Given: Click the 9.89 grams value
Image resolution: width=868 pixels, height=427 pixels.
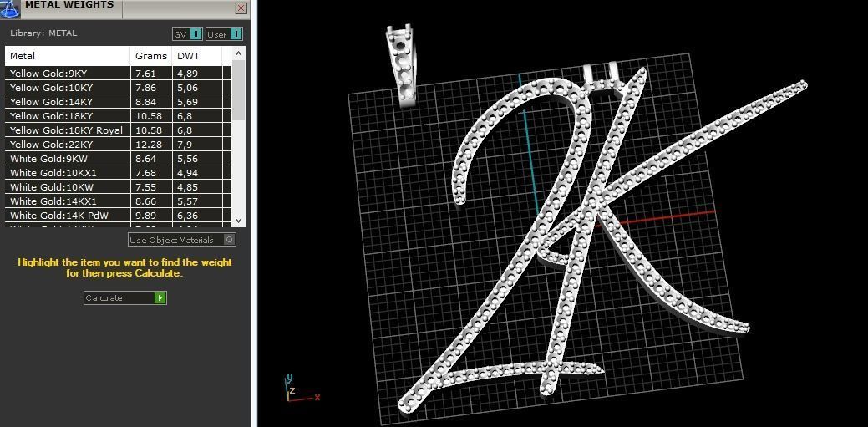Looking at the screenshot, I should click(145, 216).
